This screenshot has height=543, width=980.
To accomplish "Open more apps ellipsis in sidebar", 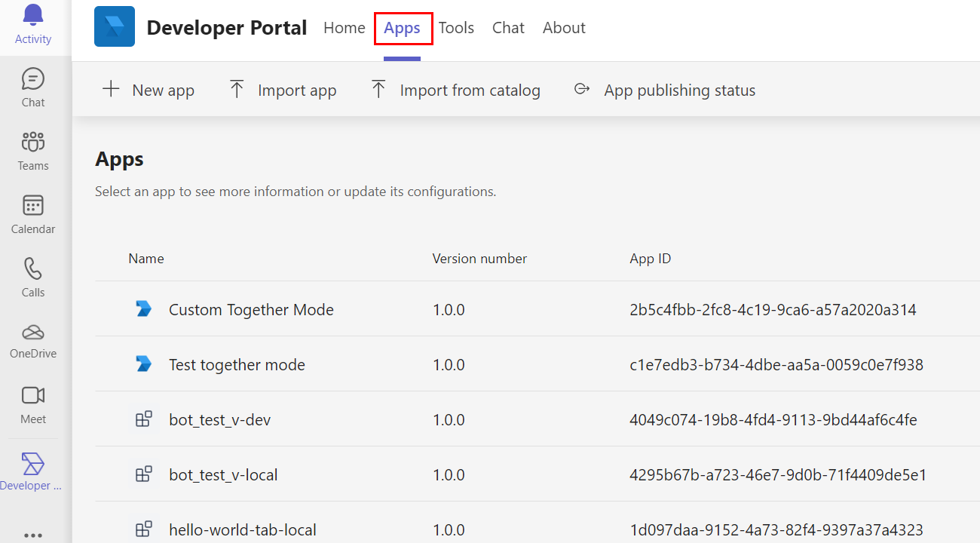I will click(x=33, y=535).
